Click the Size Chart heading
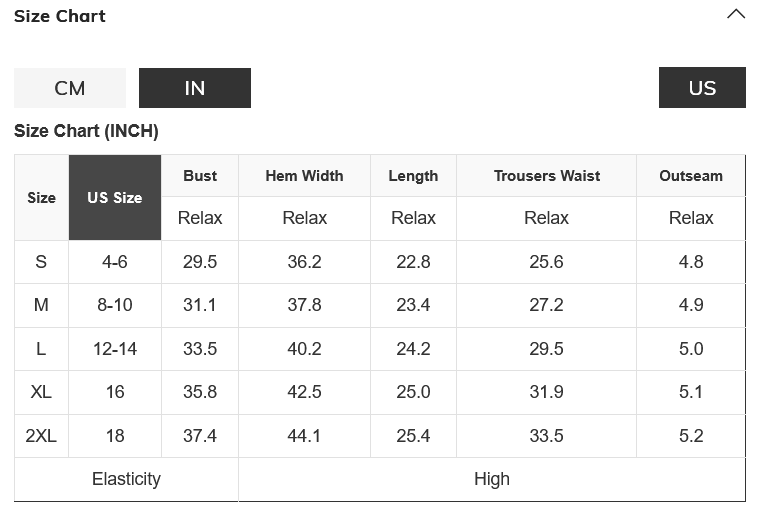 pos(60,16)
